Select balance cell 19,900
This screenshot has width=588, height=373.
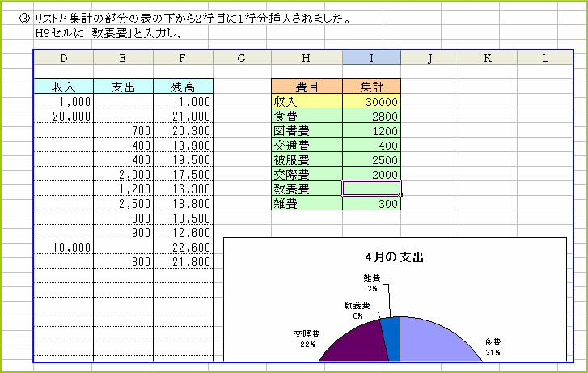click(183, 145)
